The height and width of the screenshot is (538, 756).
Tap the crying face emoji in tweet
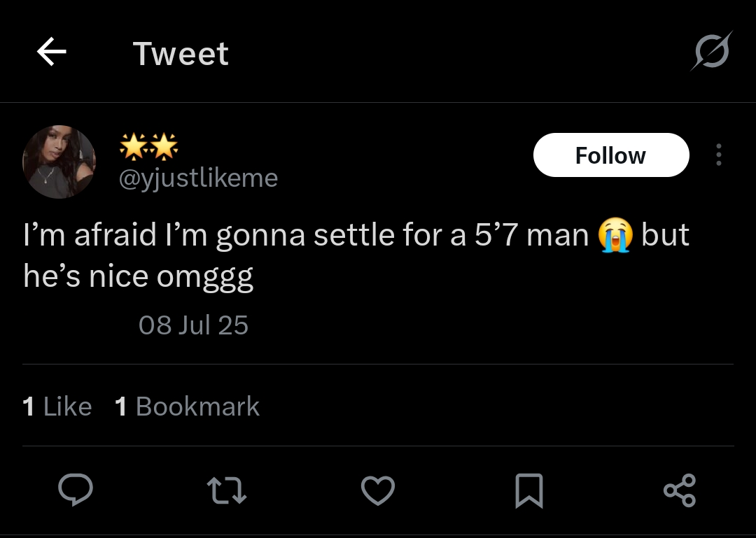pos(615,235)
